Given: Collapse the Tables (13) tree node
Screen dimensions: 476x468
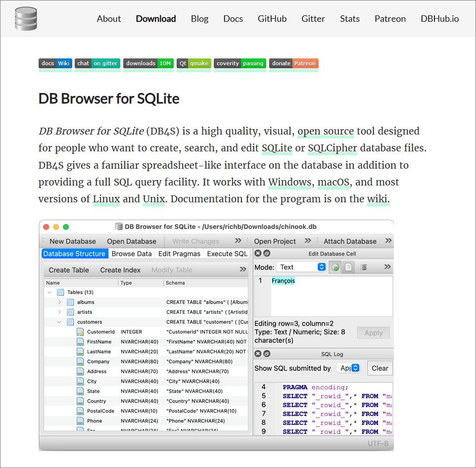Looking at the screenshot, I should pos(49,292).
